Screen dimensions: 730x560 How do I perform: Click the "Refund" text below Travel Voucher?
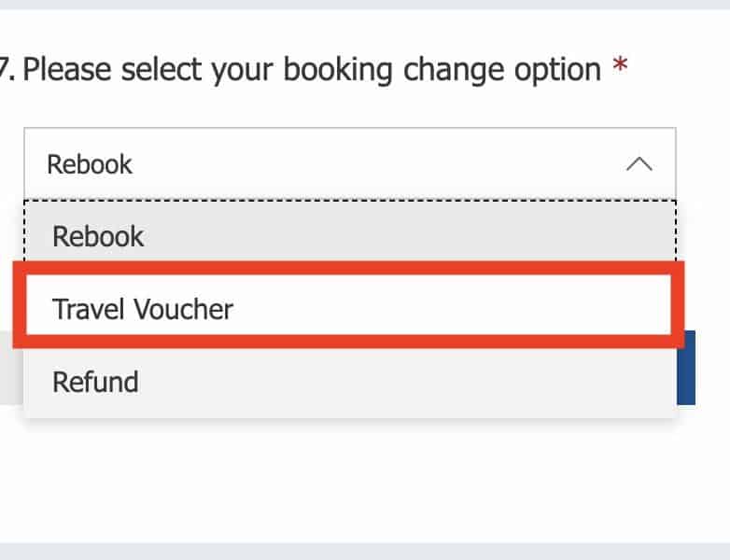point(95,382)
